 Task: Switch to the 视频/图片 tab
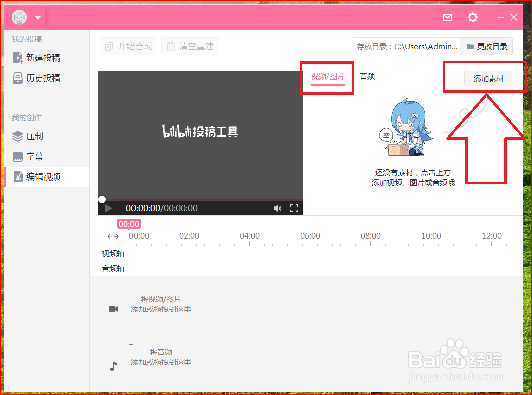pyautogui.click(x=328, y=76)
